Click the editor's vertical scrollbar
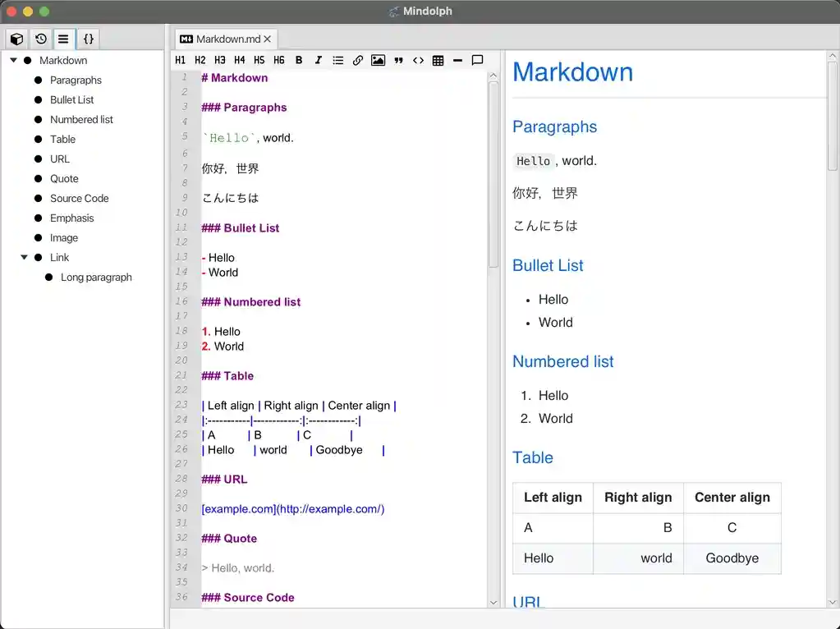The image size is (840, 629). point(493,172)
